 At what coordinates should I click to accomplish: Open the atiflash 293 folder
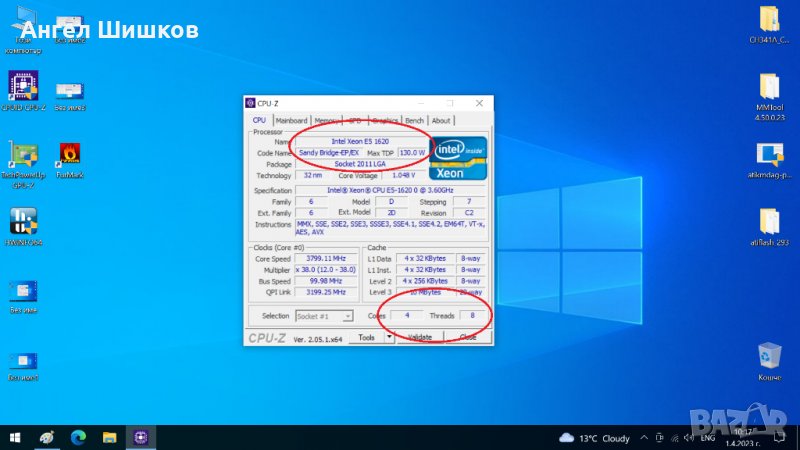(769, 223)
